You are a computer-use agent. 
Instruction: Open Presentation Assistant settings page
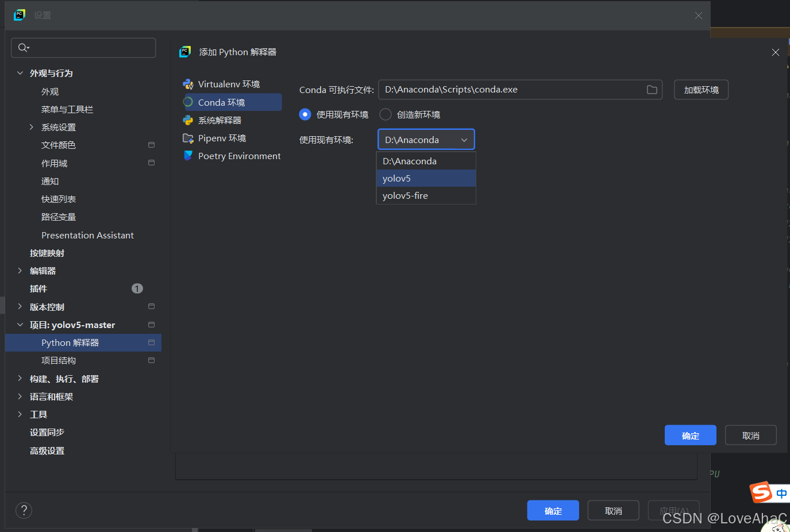87,235
